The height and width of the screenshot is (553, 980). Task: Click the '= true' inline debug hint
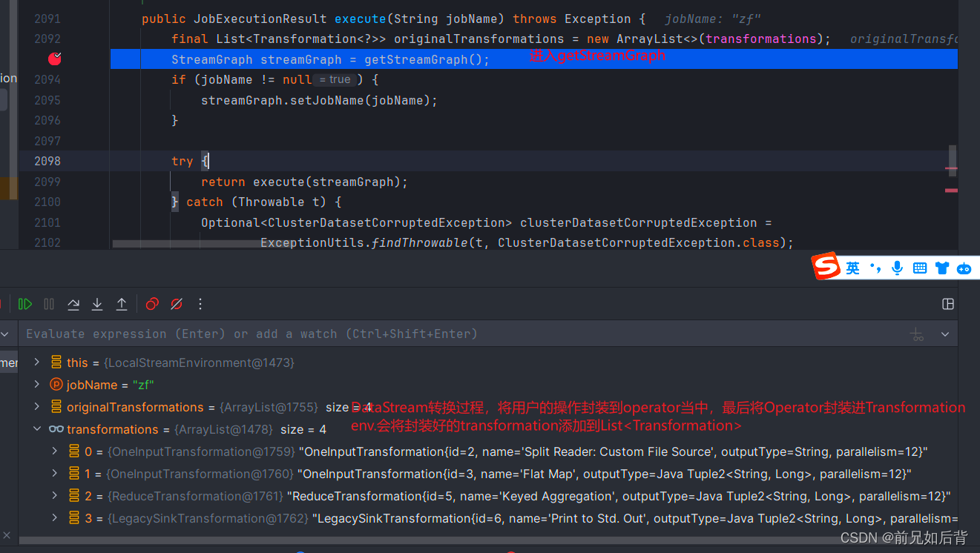point(337,80)
